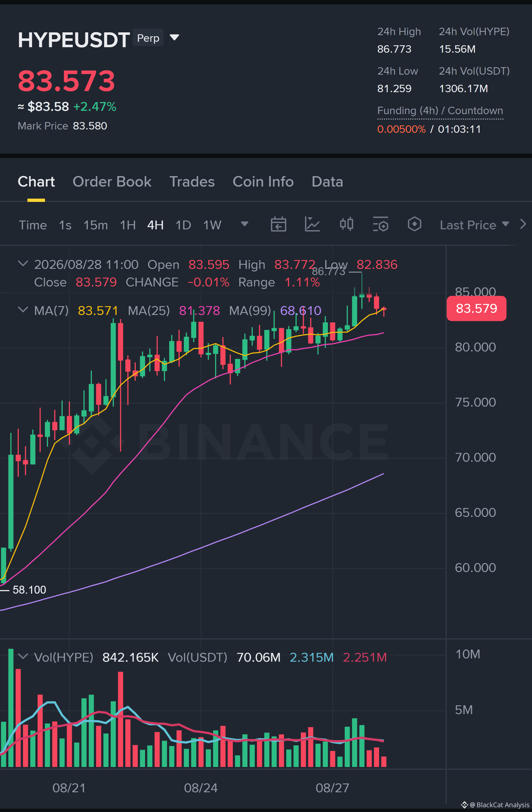
Task: Open the Coin Info tab
Action: (x=263, y=182)
